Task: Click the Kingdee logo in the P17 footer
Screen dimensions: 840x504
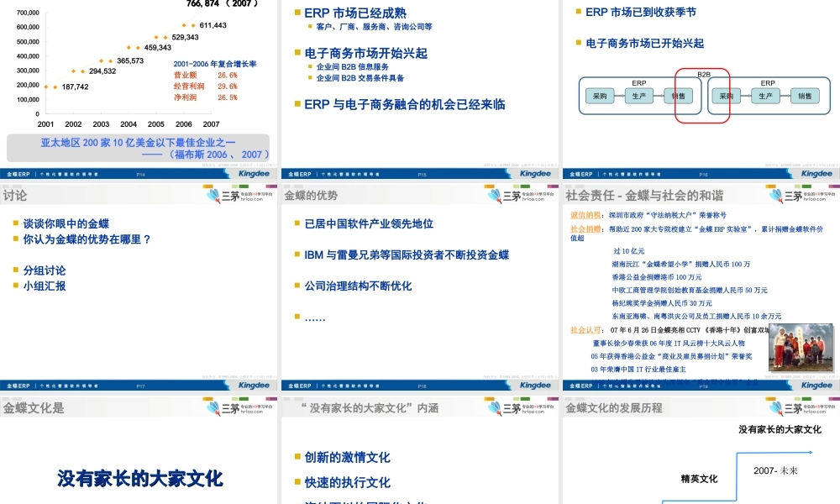Action: click(x=254, y=385)
